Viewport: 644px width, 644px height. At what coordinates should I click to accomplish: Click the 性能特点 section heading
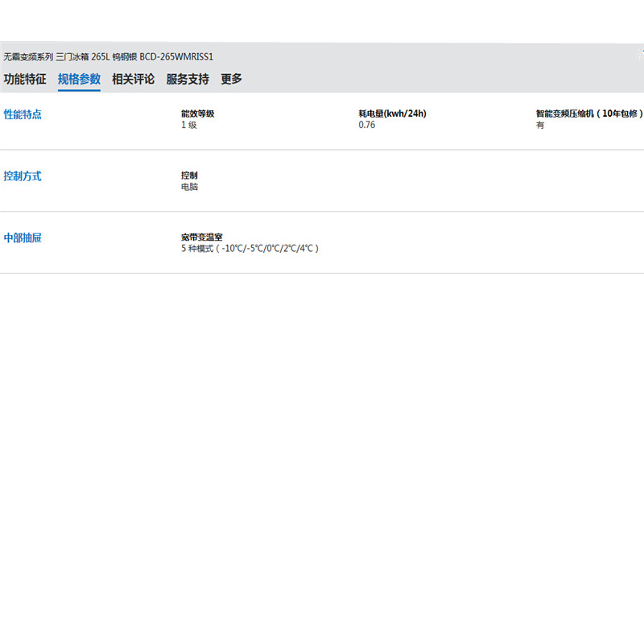point(23,114)
